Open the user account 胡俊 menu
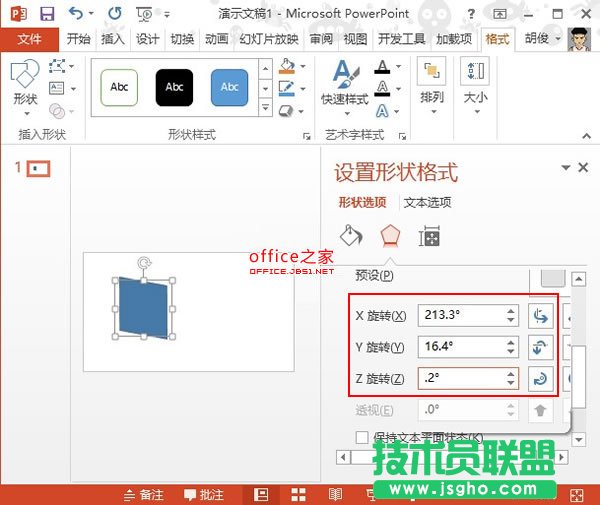 (x=542, y=38)
